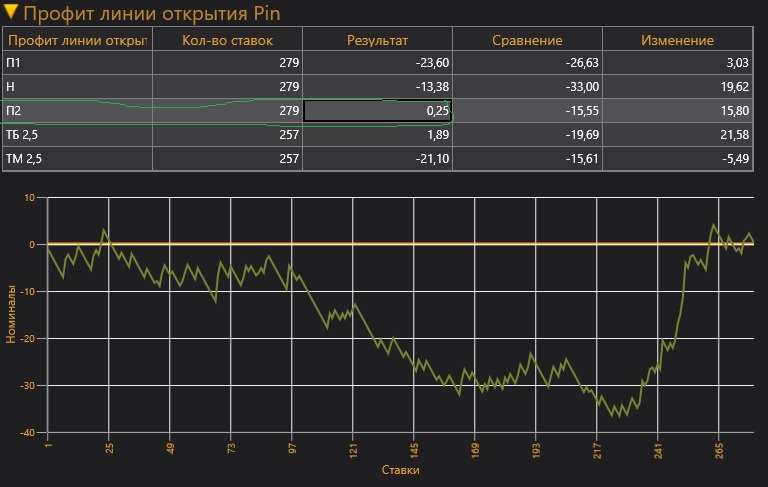Click the "Ставки" x-axis title

(400, 469)
